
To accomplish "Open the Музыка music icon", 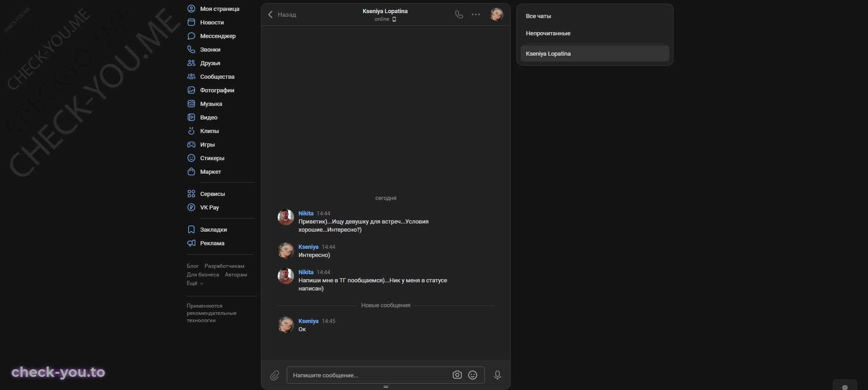I will [x=191, y=104].
